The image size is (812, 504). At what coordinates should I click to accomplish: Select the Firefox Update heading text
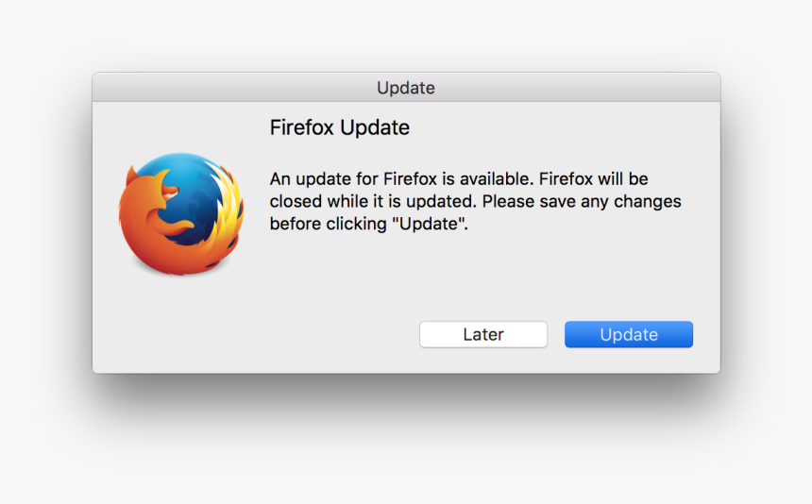(x=340, y=127)
